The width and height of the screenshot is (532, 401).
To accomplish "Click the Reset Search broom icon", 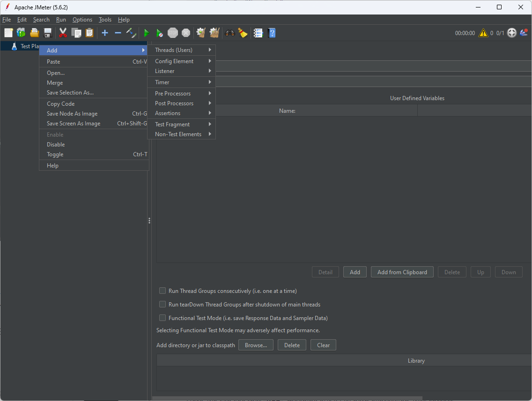I will (x=243, y=33).
